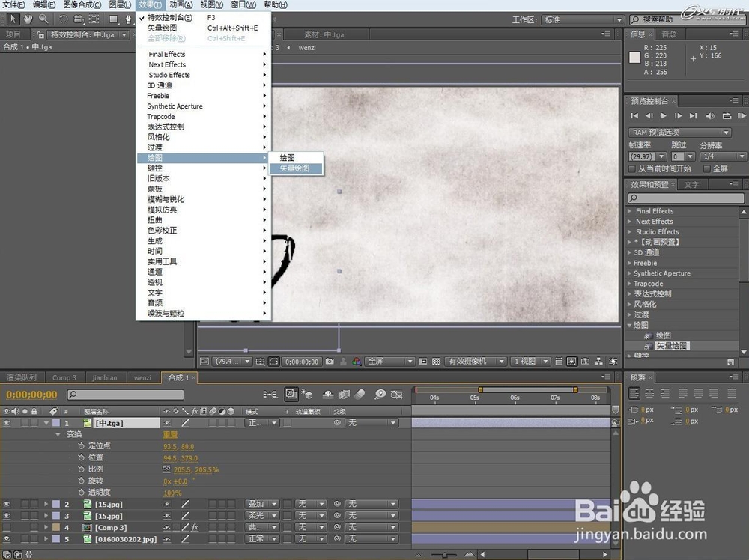Click timeline zoom slider at bottom
Image resolution: width=749 pixels, height=560 pixels.
click(x=445, y=555)
